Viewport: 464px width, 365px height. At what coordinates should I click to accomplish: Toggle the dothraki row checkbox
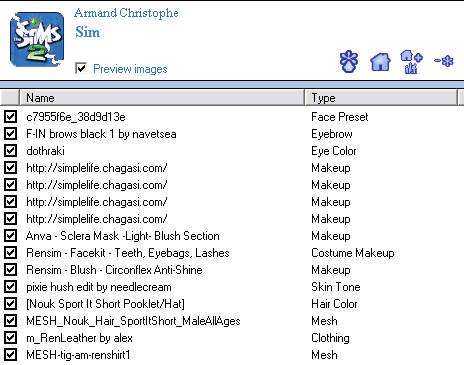coord(10,150)
